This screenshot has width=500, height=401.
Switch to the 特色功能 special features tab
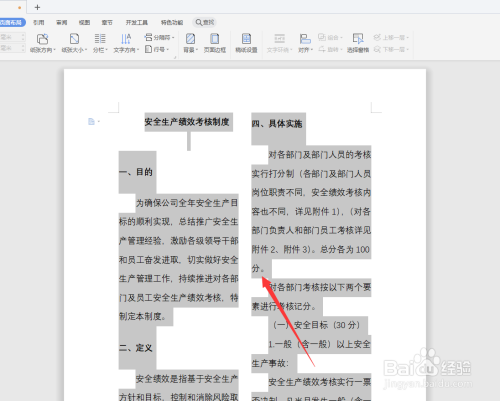click(172, 22)
